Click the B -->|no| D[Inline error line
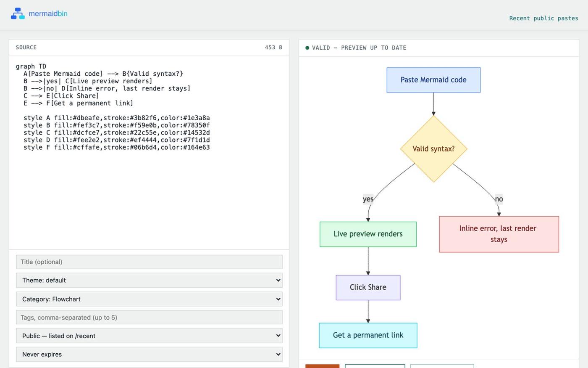 pyautogui.click(x=107, y=88)
